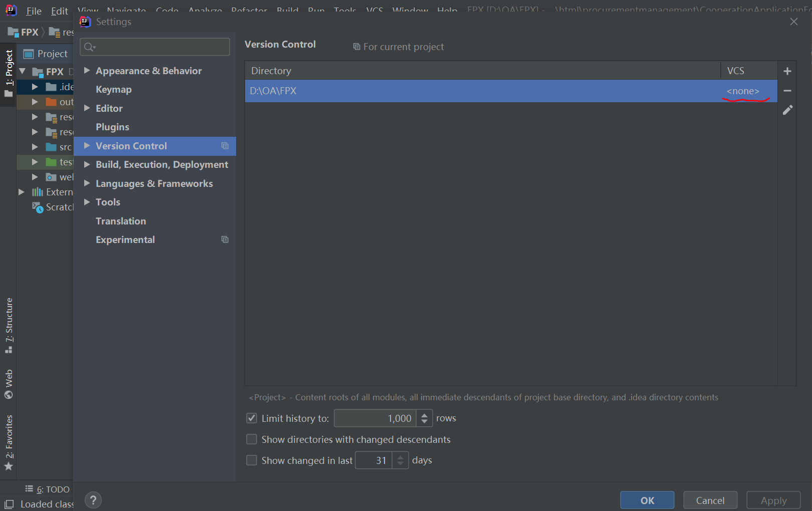Click the Scratches clock icon in tree
The width and height of the screenshot is (812, 511).
tap(38, 207)
